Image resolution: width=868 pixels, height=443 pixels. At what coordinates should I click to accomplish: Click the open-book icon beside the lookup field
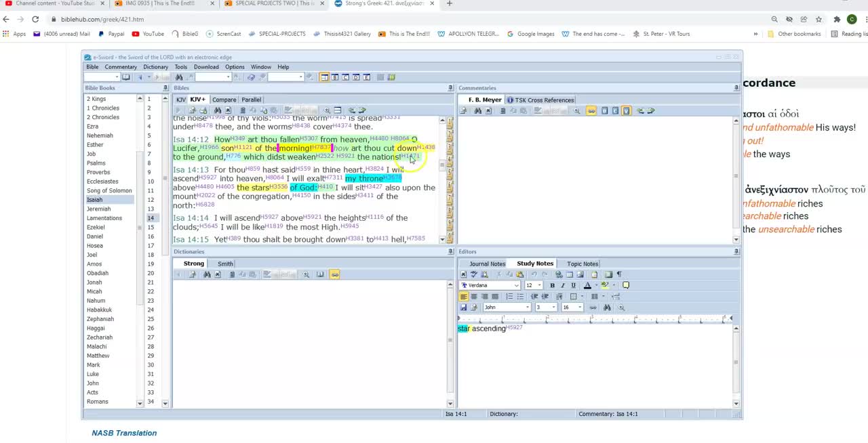(126, 77)
